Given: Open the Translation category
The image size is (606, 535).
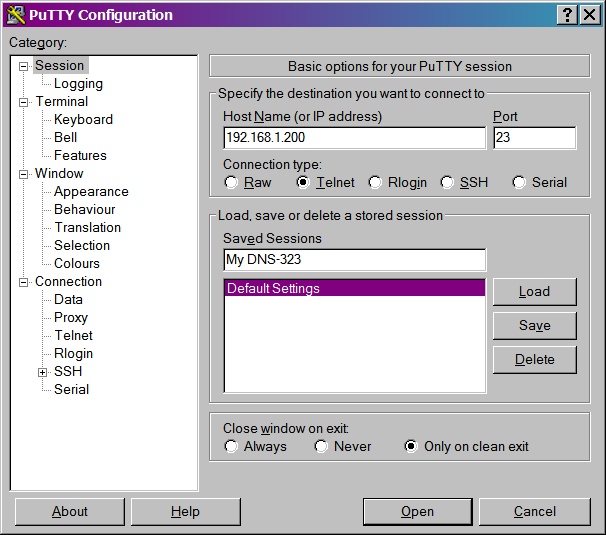Looking at the screenshot, I should click(x=88, y=227).
